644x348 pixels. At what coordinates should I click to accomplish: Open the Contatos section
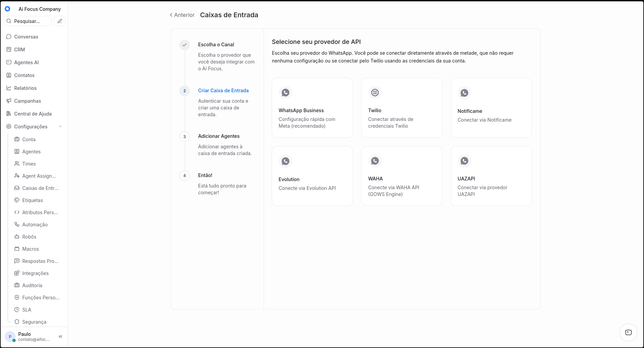point(24,75)
